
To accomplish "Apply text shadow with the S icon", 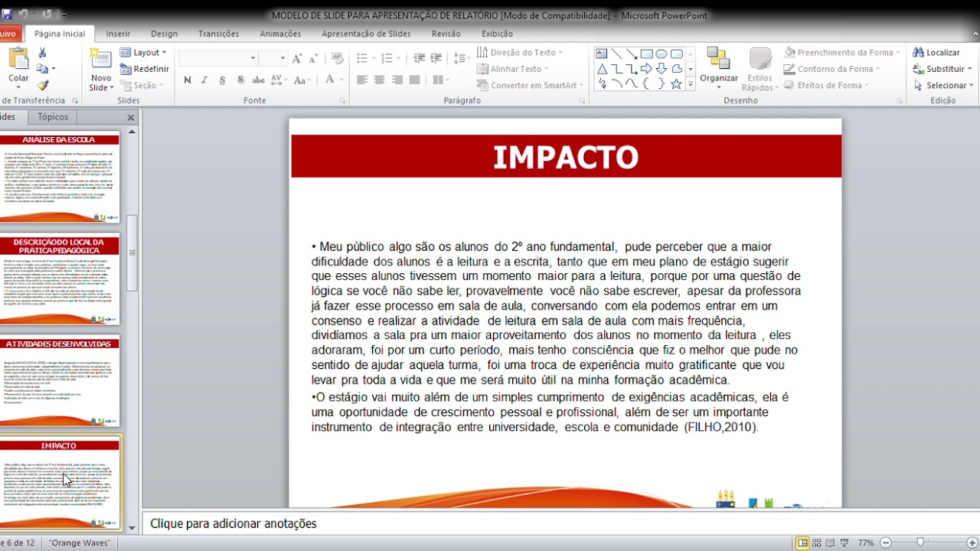I will pyautogui.click(x=240, y=80).
